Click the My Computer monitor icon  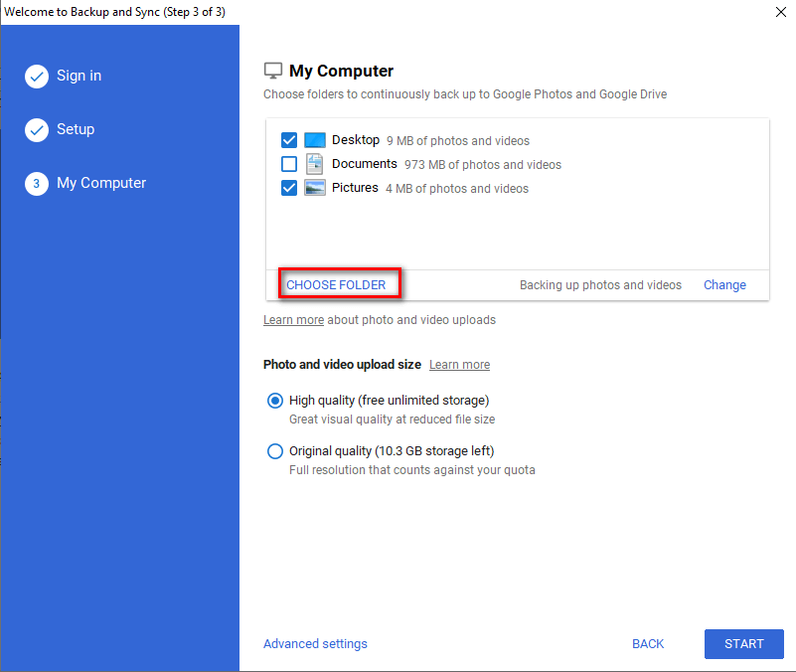point(272,70)
